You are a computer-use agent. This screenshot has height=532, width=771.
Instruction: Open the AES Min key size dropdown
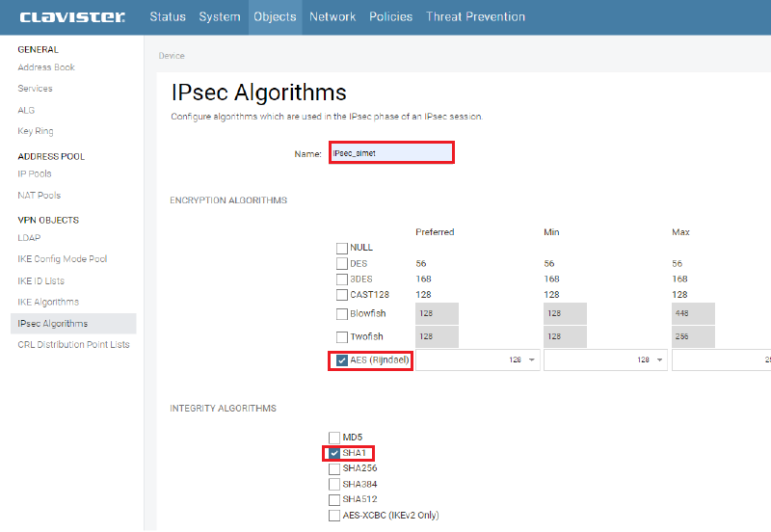click(x=603, y=359)
